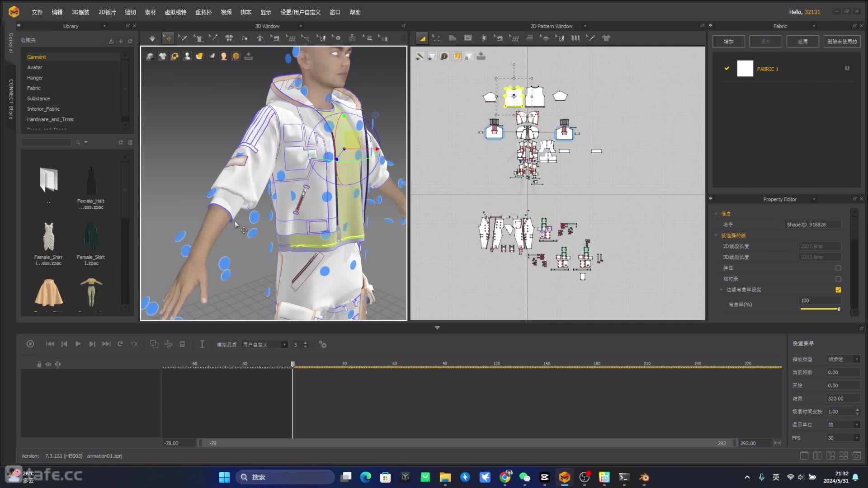Jump to the animation start
This screenshot has height=488, width=868.
click(50, 344)
